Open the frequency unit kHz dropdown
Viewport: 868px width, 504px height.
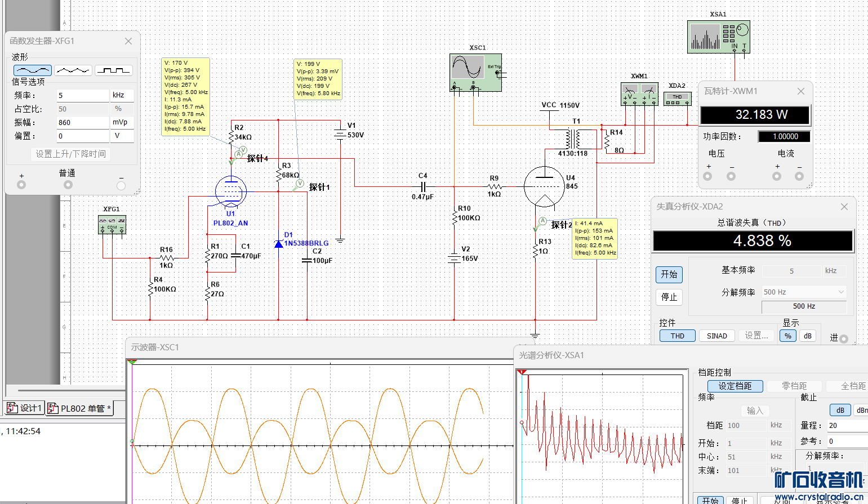point(122,96)
